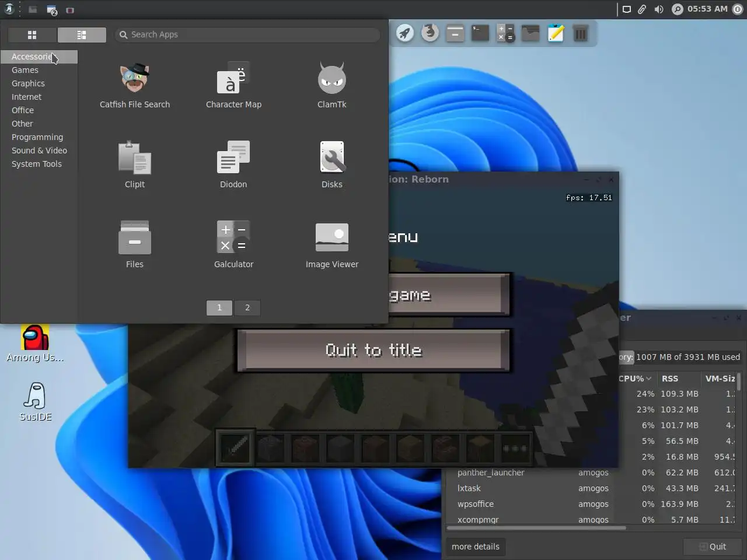Open the ClamTk antivirus app
The height and width of the screenshot is (560, 747).
332,86
